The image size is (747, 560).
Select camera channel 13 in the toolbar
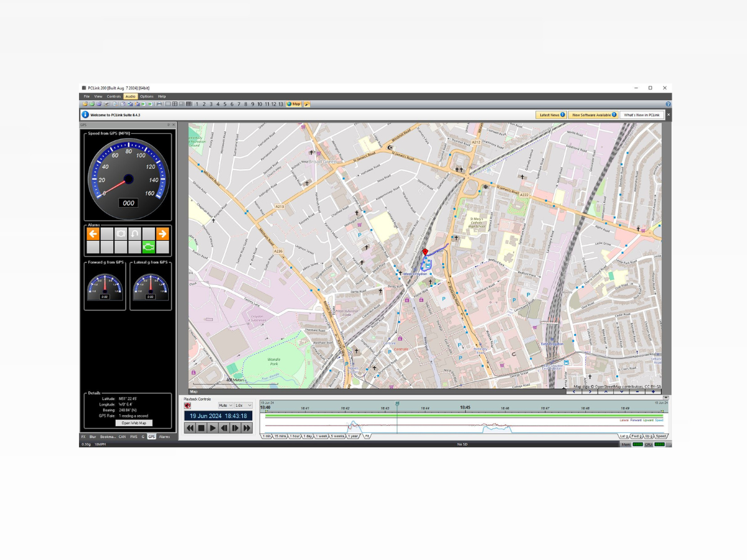click(281, 104)
